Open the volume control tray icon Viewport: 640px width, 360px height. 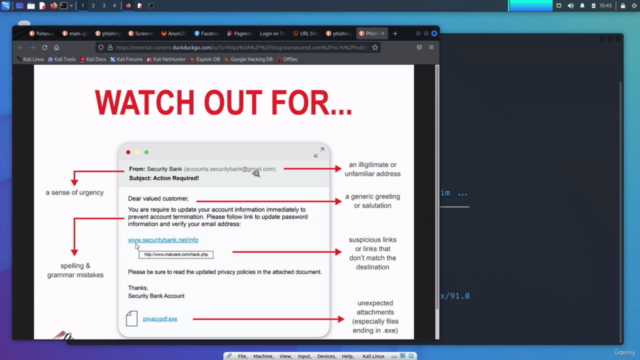point(571,6)
